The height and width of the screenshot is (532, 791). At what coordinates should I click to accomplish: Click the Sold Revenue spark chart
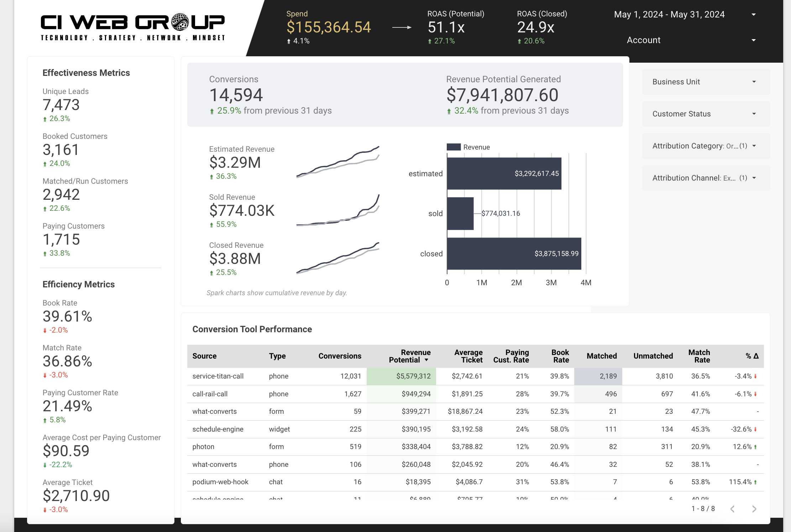click(x=338, y=210)
